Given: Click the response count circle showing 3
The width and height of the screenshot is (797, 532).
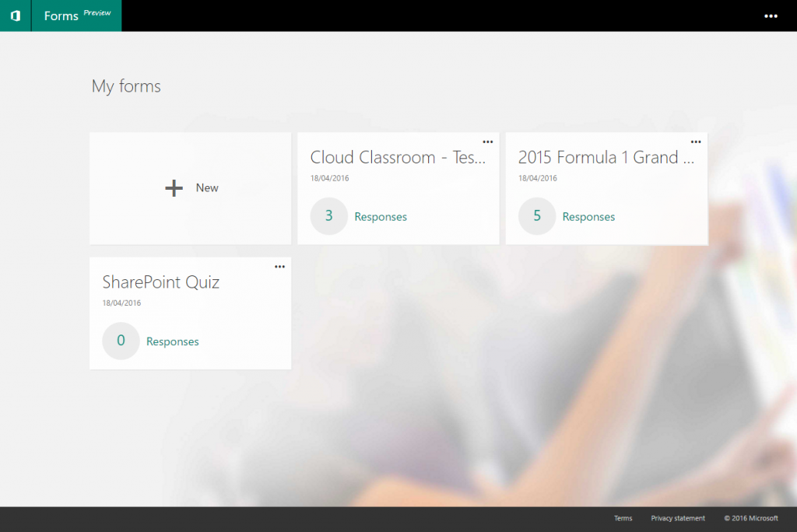Looking at the screenshot, I should click(x=328, y=216).
